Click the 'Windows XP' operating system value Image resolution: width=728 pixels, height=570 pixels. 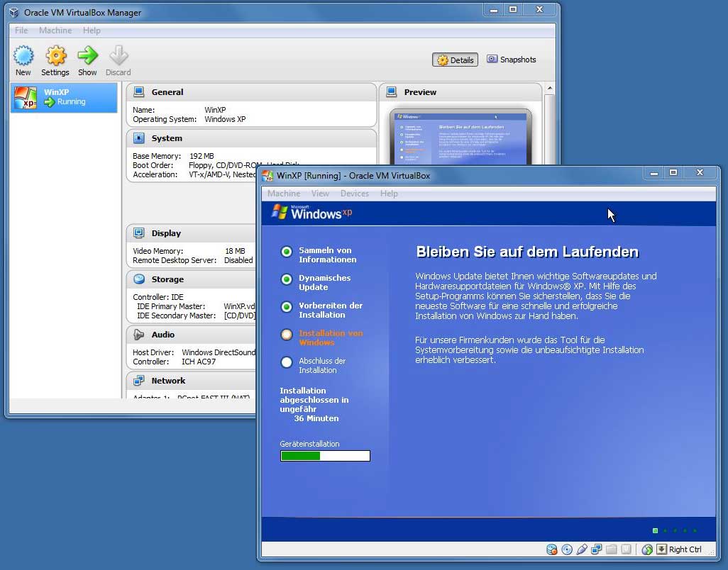click(225, 119)
